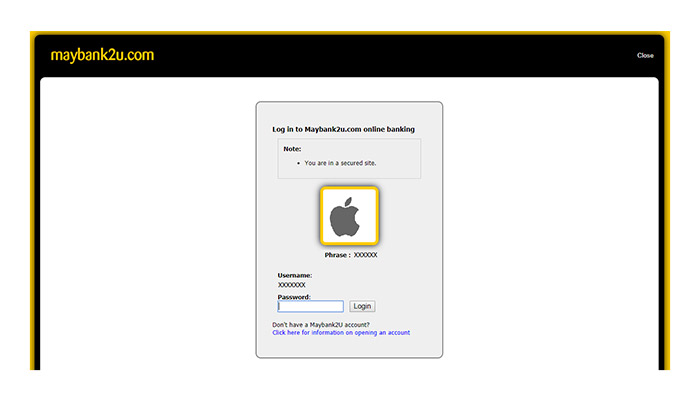The height and width of the screenshot is (400, 700).
Task: Click the Apple security image
Action: click(349, 216)
